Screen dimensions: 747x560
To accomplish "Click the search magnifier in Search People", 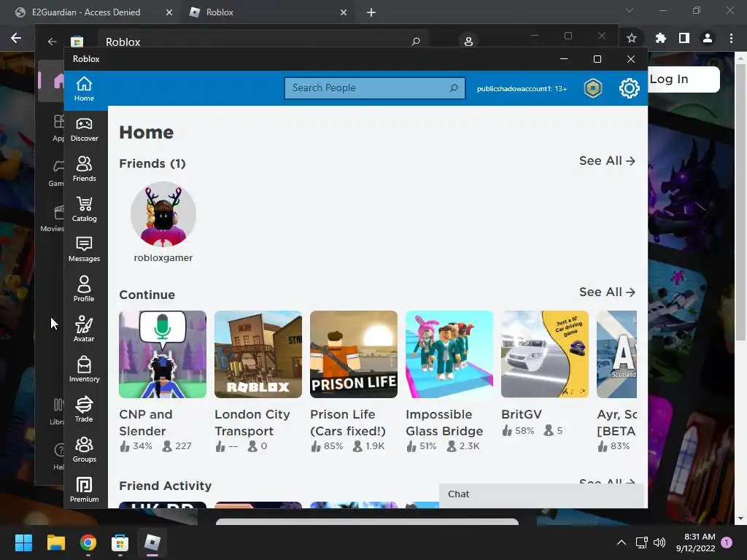I will 454,88.
